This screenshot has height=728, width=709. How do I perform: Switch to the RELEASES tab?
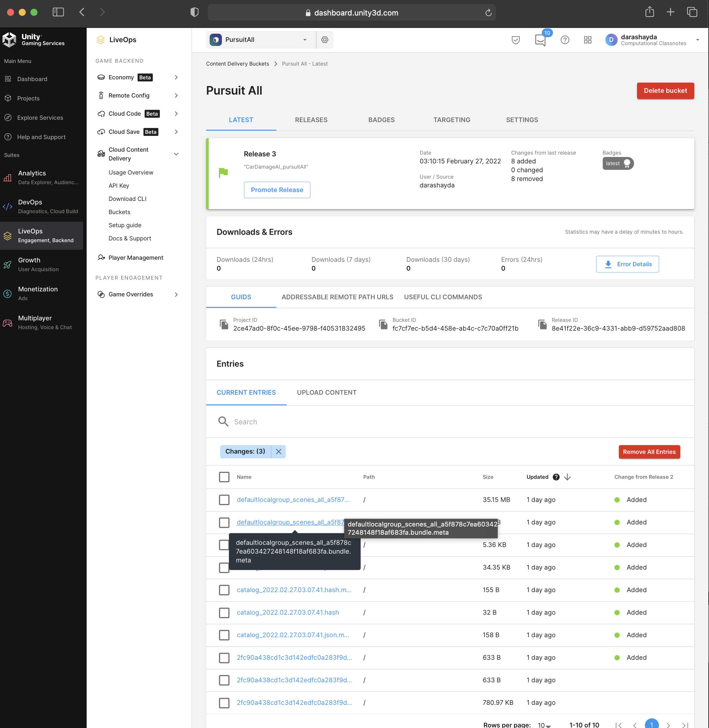(311, 120)
